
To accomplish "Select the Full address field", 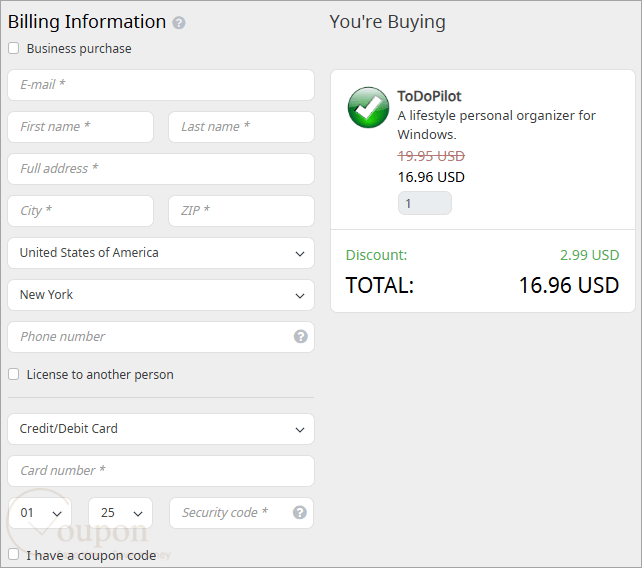I will click(x=161, y=169).
